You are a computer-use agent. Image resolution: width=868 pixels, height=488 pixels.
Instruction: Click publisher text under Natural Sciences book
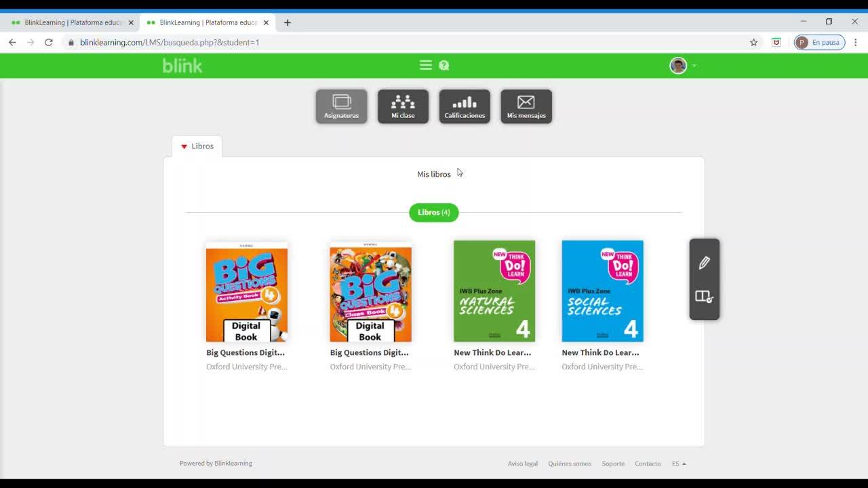click(494, 367)
